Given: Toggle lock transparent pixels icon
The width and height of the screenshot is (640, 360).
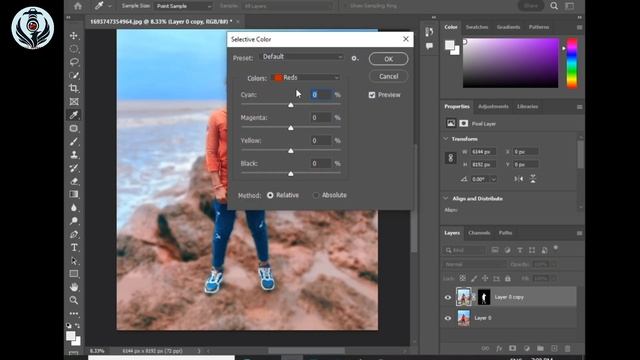Looking at the screenshot, I should 462,278.
